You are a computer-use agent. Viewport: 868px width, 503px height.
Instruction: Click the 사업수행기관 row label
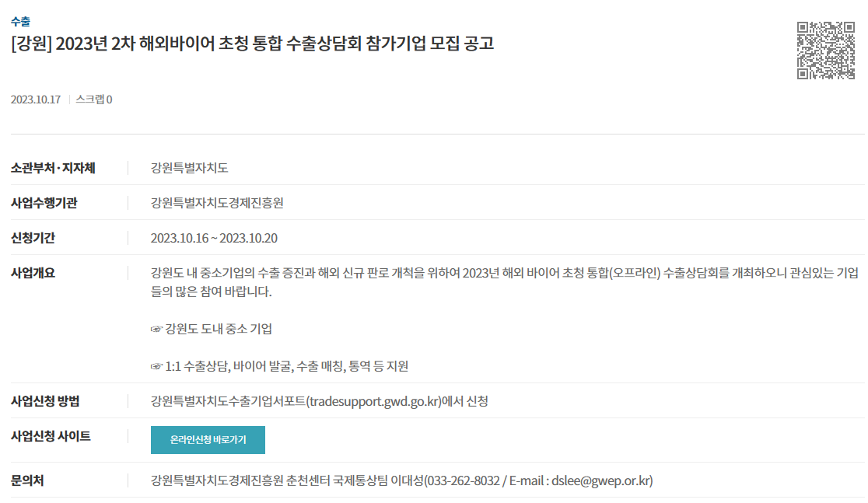(x=44, y=203)
